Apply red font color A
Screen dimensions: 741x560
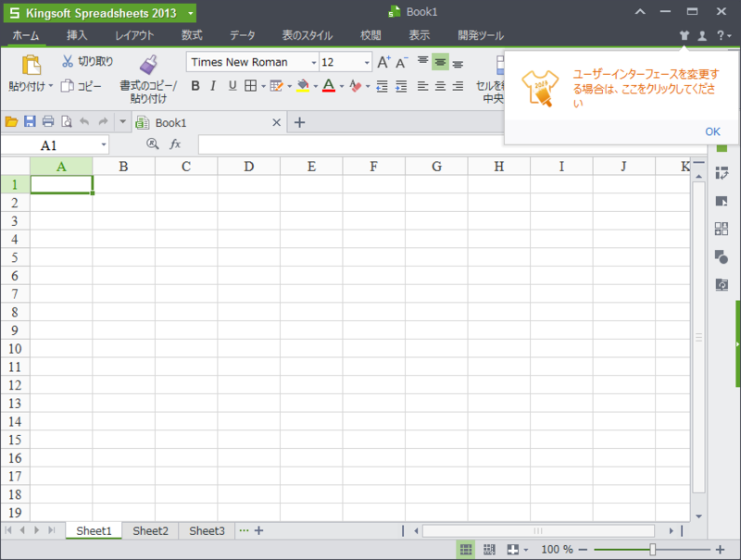[x=329, y=86]
